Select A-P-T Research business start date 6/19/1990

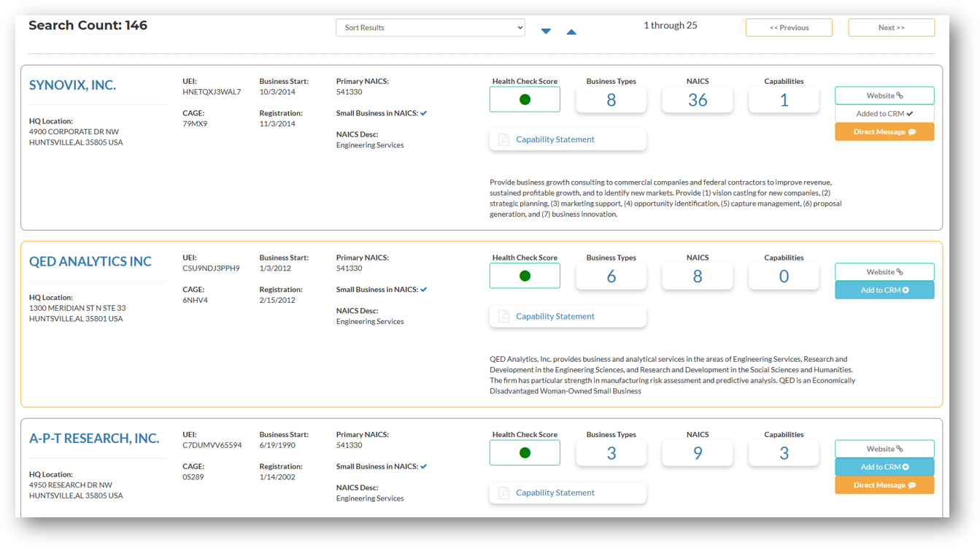pyautogui.click(x=279, y=445)
